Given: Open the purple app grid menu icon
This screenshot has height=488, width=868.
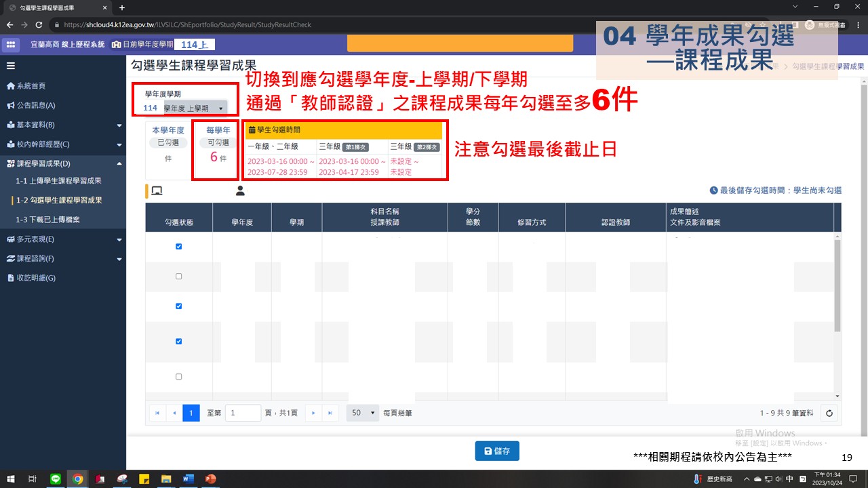Looking at the screenshot, I should 11,44.
